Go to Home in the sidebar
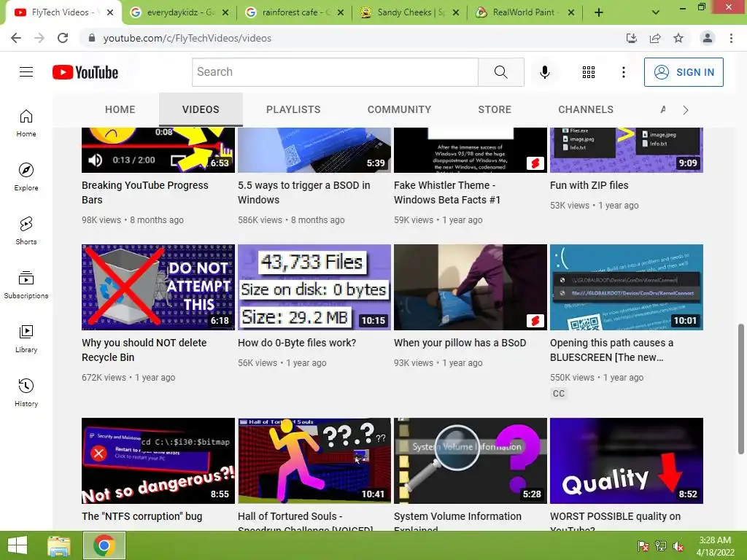Viewport: 747px width, 560px height. [26, 122]
